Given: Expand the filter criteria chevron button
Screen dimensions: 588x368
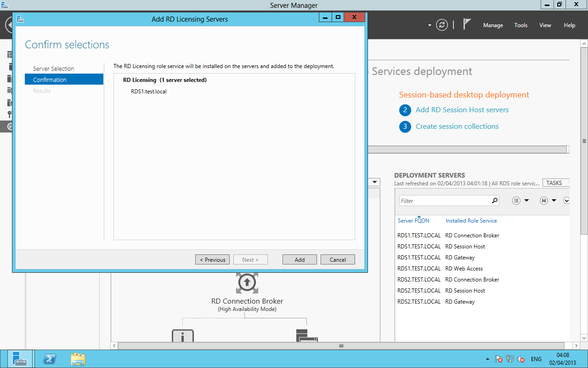Looking at the screenshot, I should pyautogui.click(x=566, y=201).
